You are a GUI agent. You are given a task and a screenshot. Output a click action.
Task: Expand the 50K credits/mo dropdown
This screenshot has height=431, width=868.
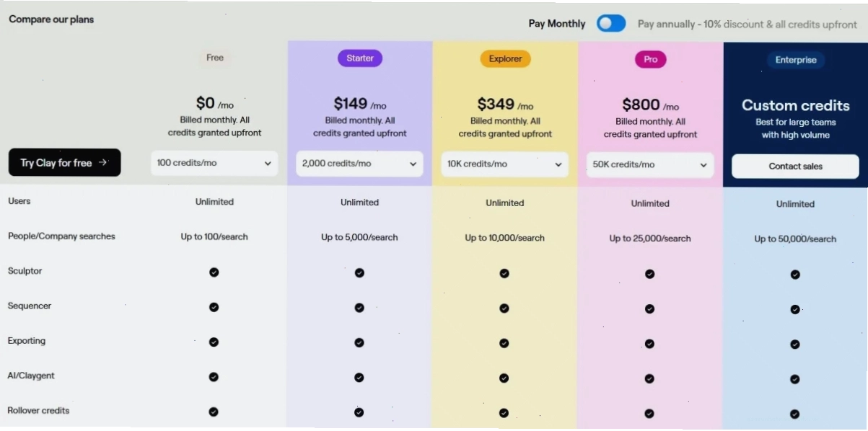click(x=650, y=165)
